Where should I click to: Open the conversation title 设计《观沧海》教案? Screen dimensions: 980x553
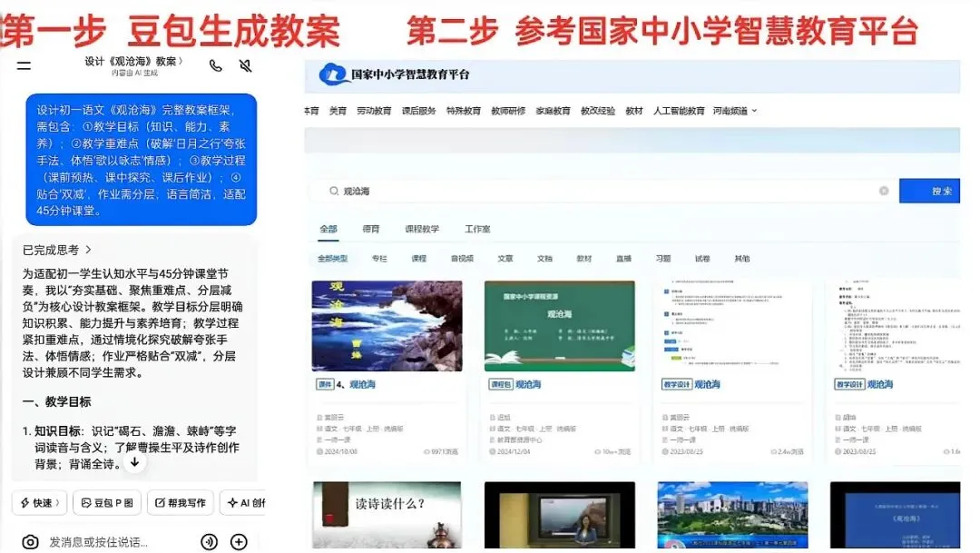pos(133,62)
